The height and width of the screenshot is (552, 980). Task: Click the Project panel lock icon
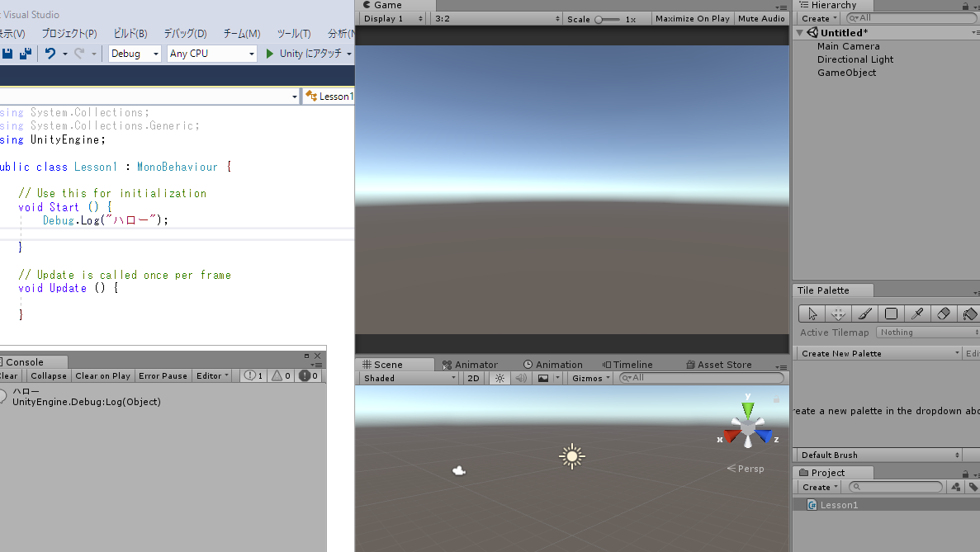(966, 474)
